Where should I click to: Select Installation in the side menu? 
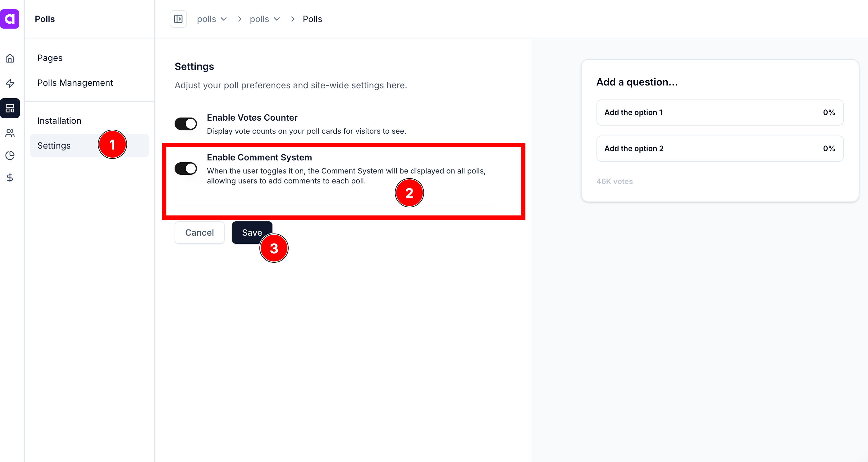pos(59,121)
